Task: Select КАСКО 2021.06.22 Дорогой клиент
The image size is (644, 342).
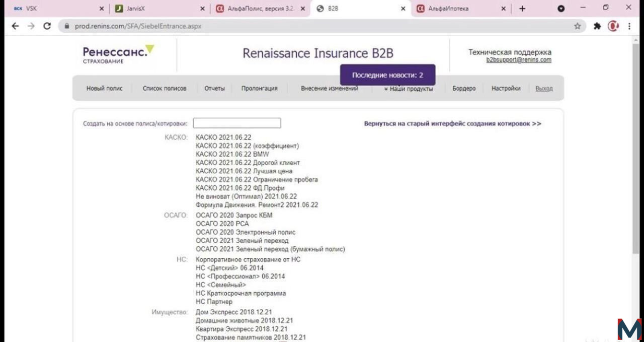Action: (x=248, y=163)
